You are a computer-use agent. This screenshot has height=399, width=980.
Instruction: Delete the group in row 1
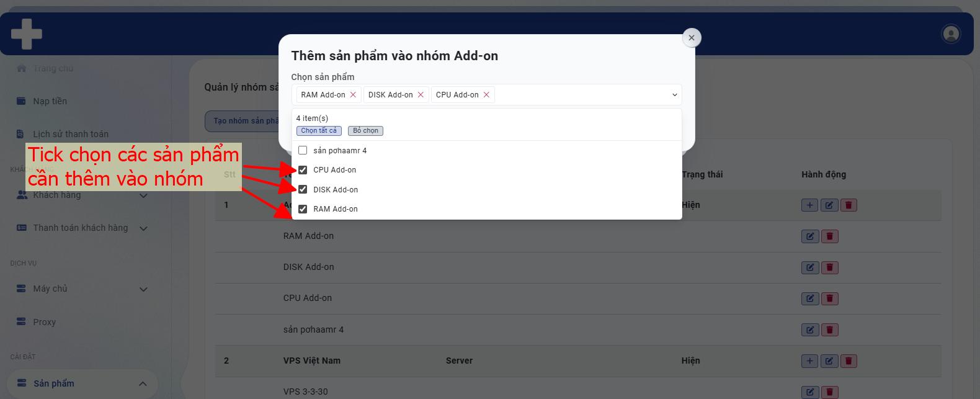pyautogui.click(x=849, y=205)
